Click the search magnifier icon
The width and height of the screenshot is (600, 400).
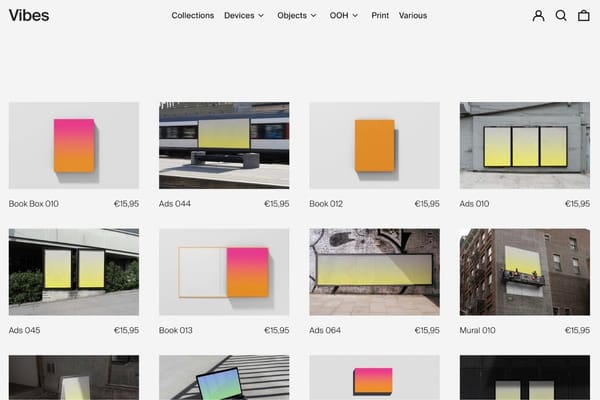(x=561, y=16)
